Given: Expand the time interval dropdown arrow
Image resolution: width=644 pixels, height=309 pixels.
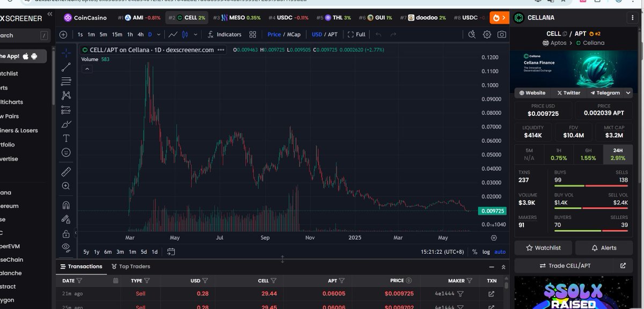Looking at the screenshot, I should 158,34.
